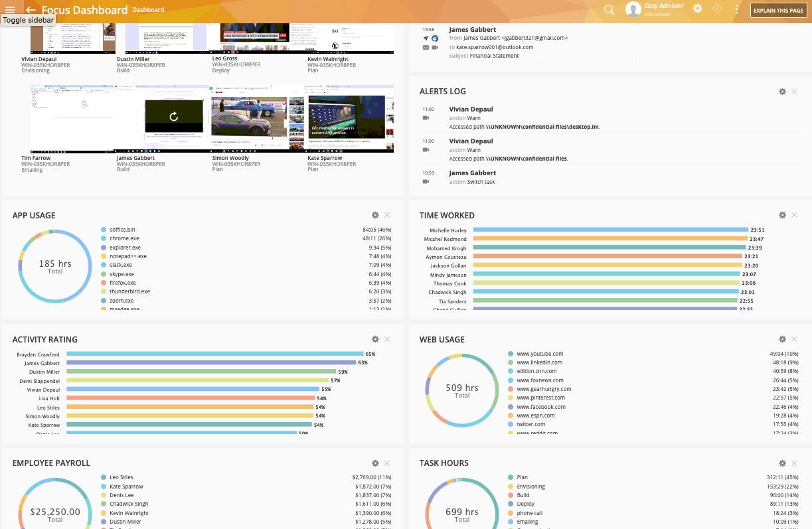Image resolution: width=812 pixels, height=529 pixels.
Task: Click App Usage 185 hrs donut chart
Action: (x=55, y=266)
